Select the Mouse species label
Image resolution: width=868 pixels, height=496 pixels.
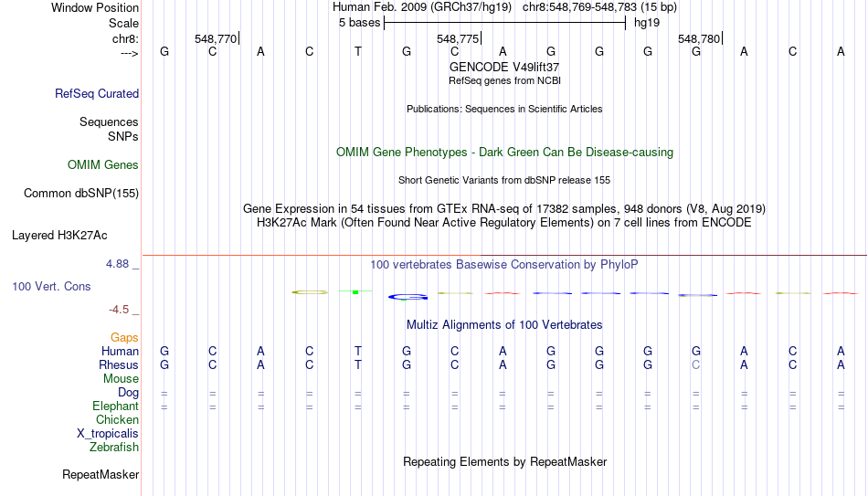(121, 379)
